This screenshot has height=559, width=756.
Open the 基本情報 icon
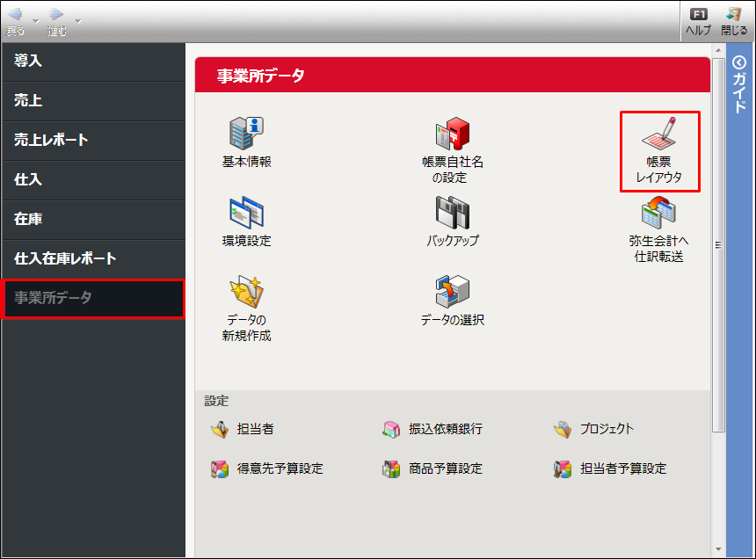tap(246, 134)
